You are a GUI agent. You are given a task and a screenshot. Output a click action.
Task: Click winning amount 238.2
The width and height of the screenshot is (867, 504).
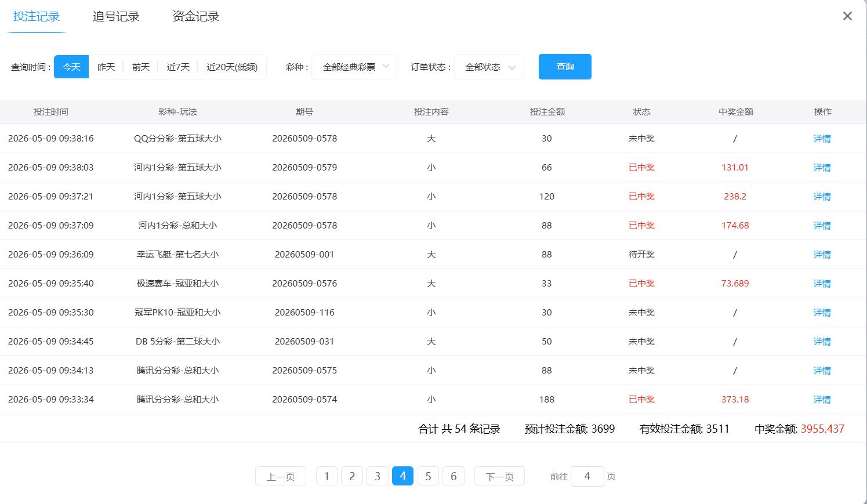pos(735,197)
